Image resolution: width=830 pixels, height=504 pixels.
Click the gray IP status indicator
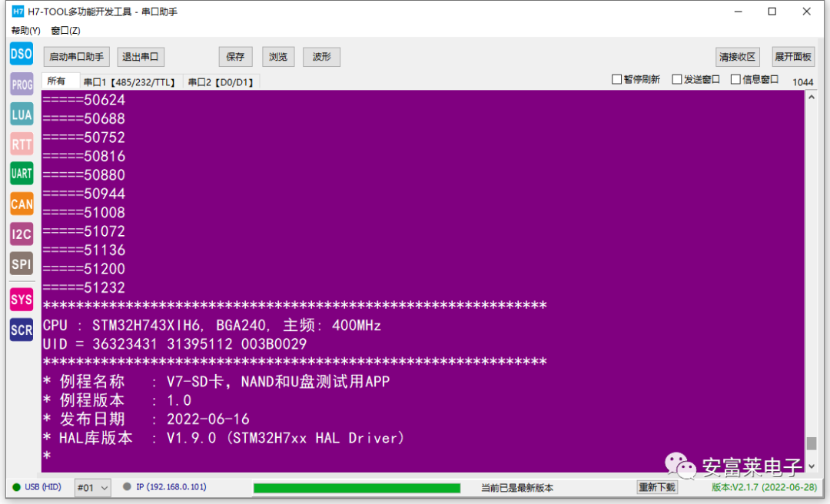127,486
